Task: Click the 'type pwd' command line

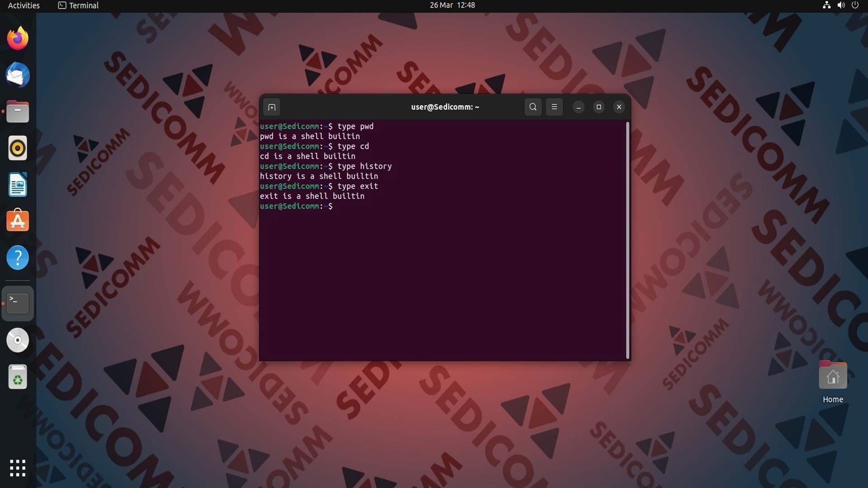Action: (317, 127)
